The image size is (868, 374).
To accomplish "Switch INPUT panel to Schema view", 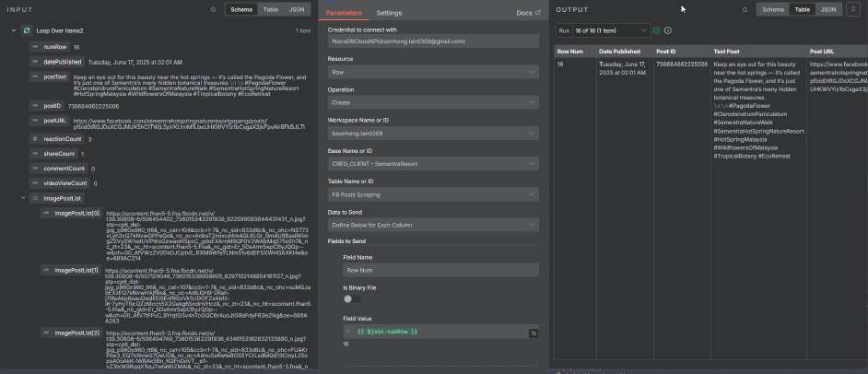I will click(241, 9).
